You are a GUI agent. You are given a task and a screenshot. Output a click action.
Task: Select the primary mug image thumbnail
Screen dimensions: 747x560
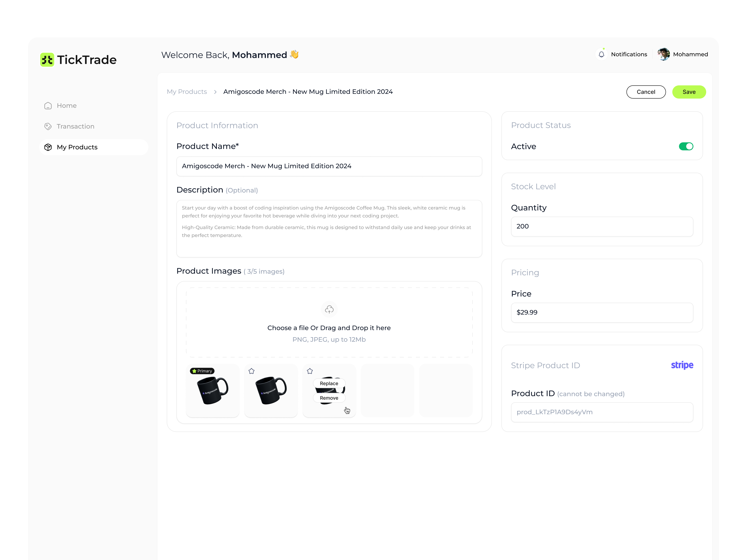pos(213,391)
